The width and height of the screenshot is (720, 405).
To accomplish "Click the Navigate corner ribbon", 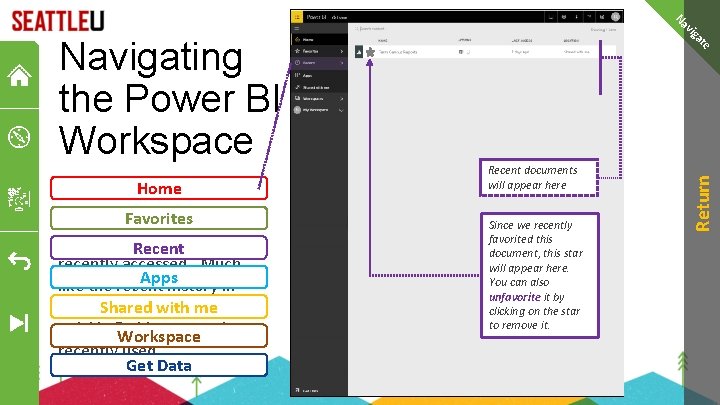I will 692,31.
